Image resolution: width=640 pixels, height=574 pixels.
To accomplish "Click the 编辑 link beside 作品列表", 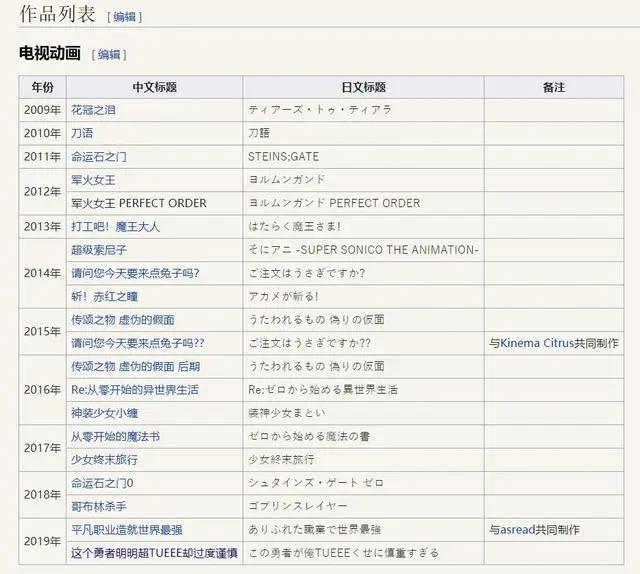I will 125,17.
